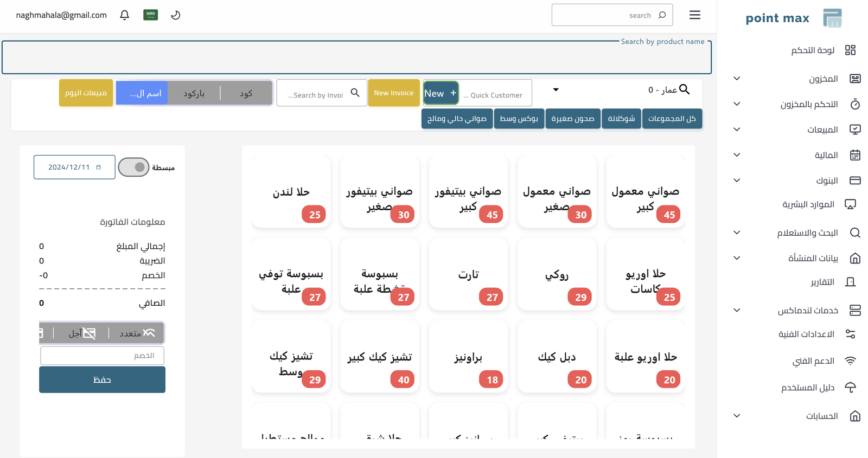Toggle the مبسطة simplified switch
The image size is (868, 458).
coord(133,167)
